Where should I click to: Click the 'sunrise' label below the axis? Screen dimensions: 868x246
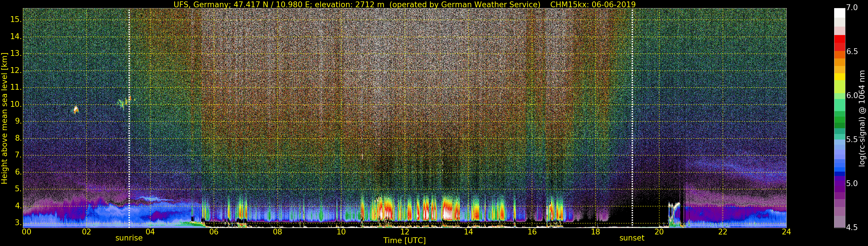click(x=129, y=238)
